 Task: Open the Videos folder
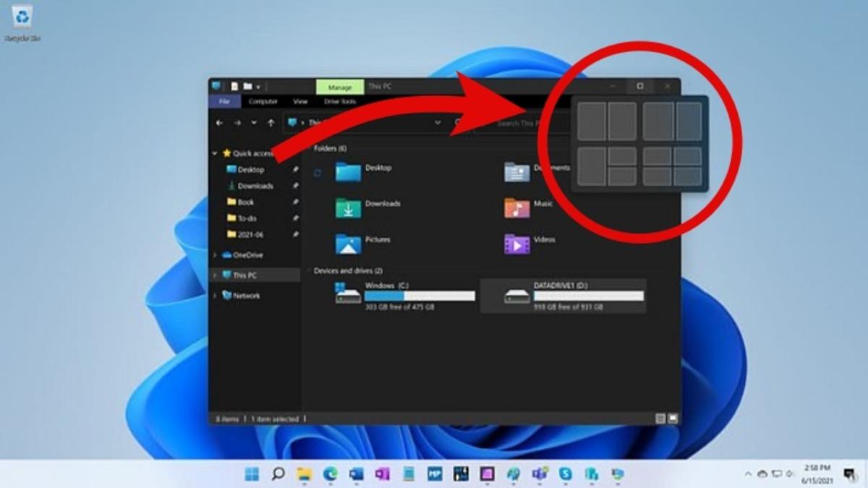(517, 242)
